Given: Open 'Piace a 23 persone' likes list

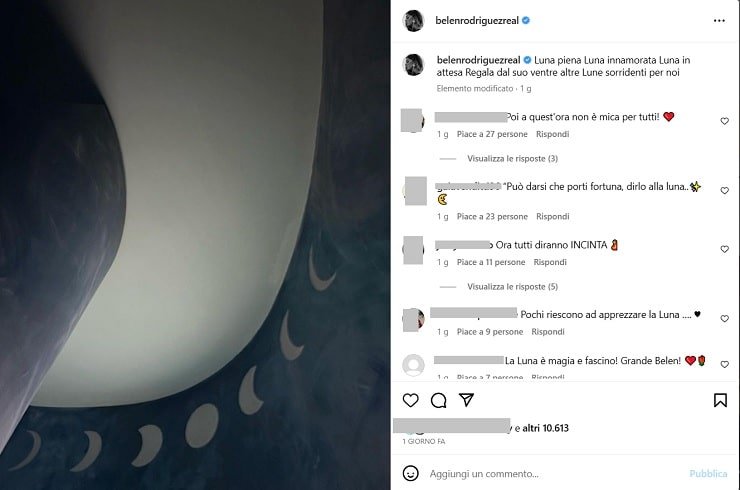Looking at the screenshot, I should (492, 216).
